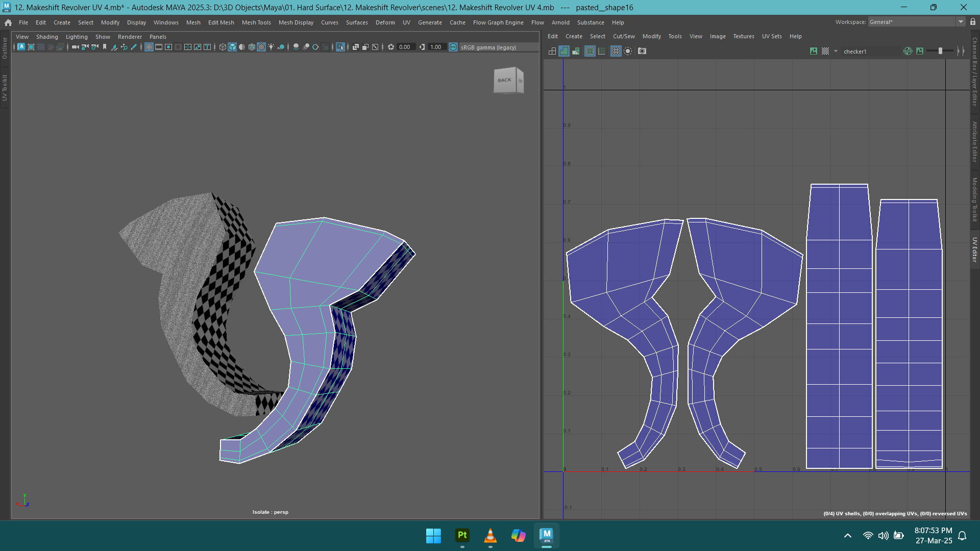Select the grid display icon in UV Editor
This screenshot has width=980, height=551.
click(x=616, y=51)
